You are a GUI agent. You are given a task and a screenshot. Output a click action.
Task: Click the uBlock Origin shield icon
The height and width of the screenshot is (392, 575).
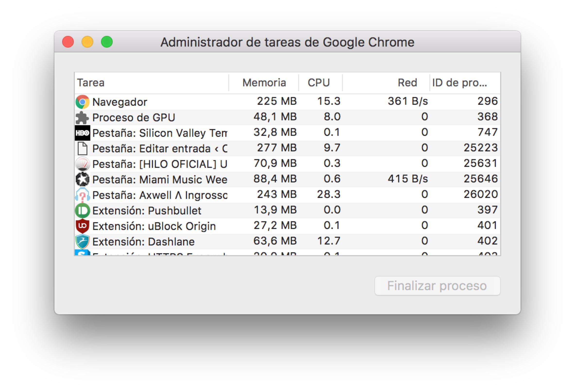[x=82, y=226]
